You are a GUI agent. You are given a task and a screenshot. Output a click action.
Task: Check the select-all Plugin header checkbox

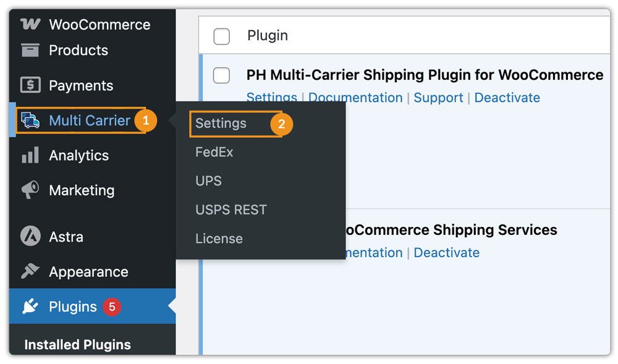point(221,36)
